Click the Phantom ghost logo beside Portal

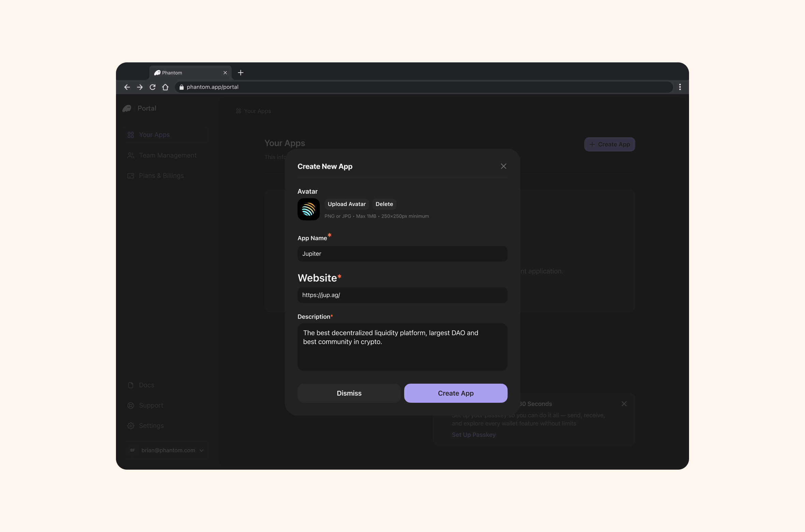click(127, 108)
